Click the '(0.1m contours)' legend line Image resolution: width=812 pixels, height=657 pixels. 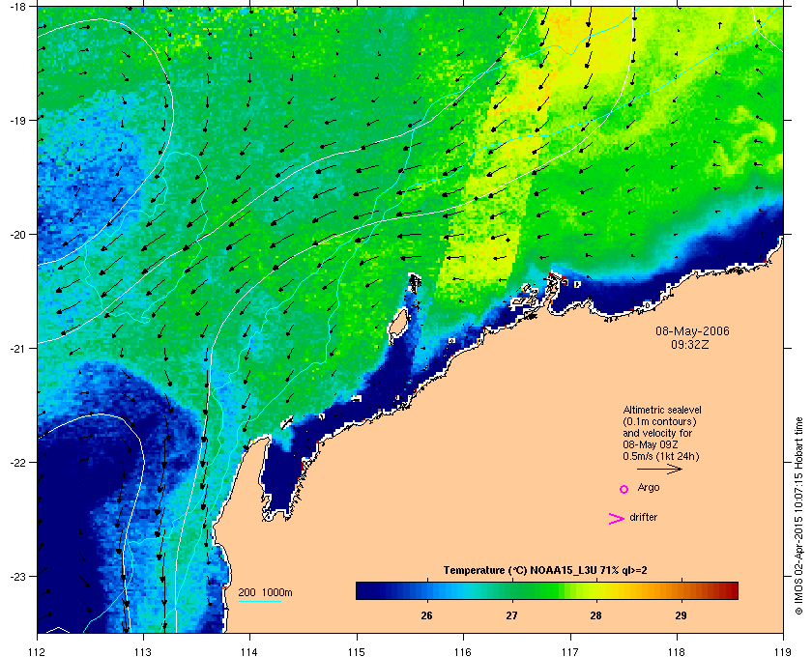click(x=659, y=421)
